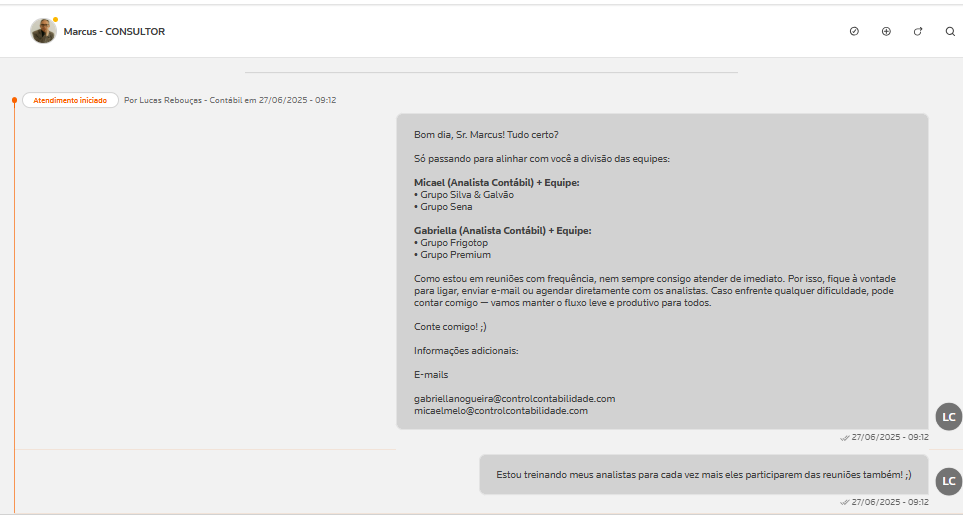This screenshot has width=963, height=526.
Task: Click the orange status dot on Marcus's avatar
Action: [55, 20]
